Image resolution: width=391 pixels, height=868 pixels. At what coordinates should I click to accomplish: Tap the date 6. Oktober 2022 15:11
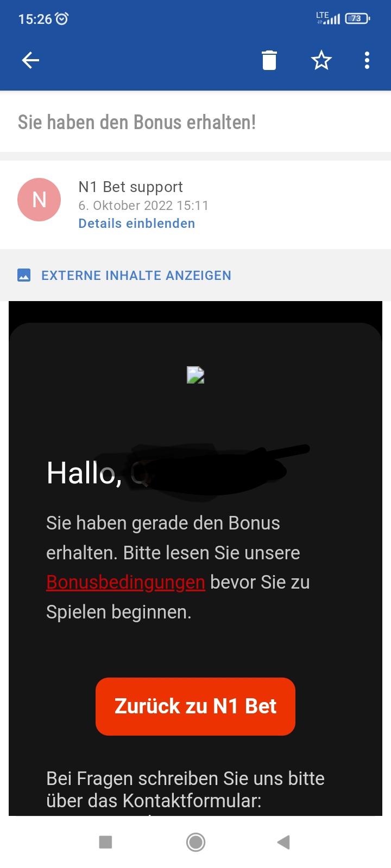pyautogui.click(x=143, y=206)
